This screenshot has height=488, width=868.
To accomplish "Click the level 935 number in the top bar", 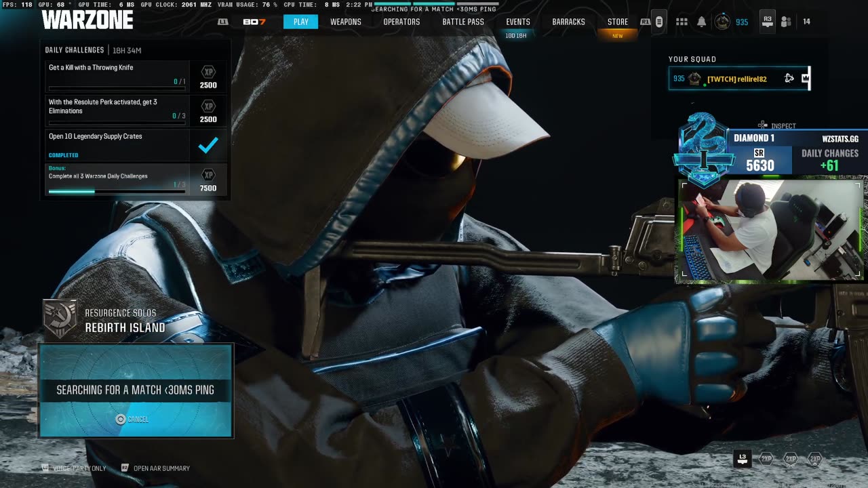I will [742, 22].
